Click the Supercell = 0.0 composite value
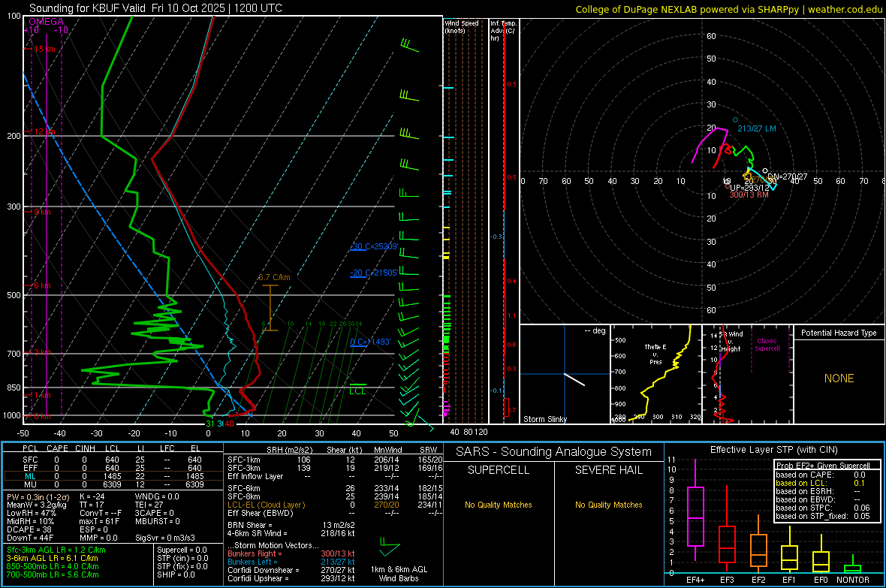Image resolution: width=886 pixels, height=588 pixels. click(x=182, y=550)
